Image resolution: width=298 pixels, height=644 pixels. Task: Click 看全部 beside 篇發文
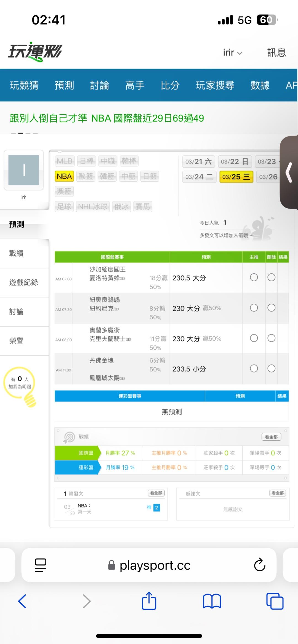click(156, 493)
